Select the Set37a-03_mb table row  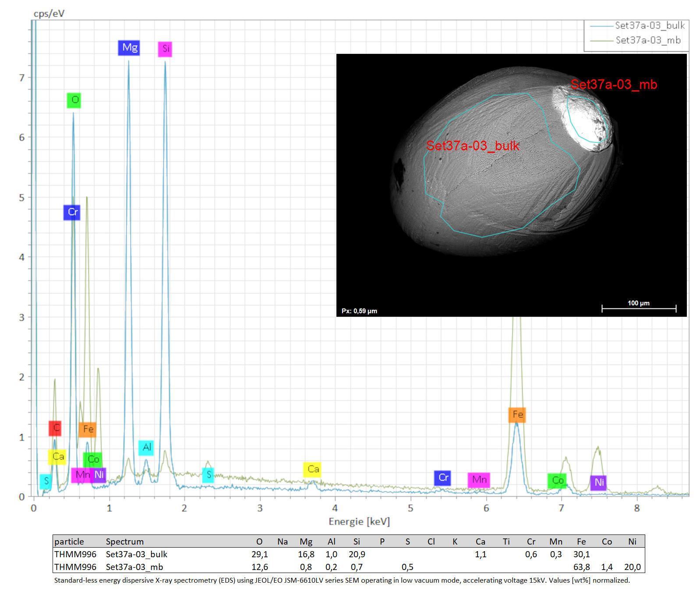click(349, 567)
